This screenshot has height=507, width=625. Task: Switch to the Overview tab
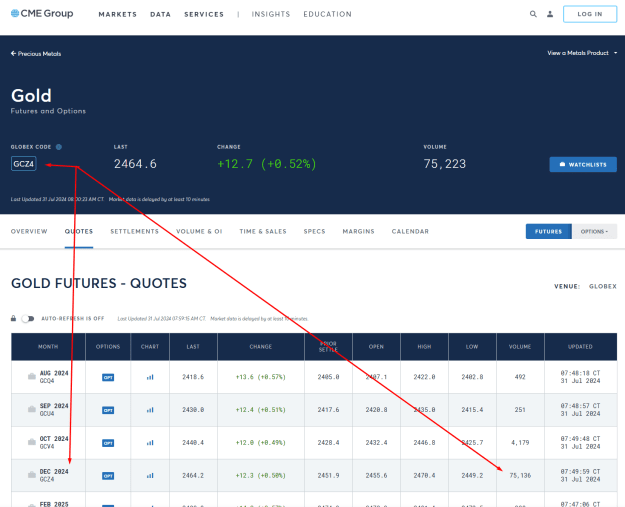pyautogui.click(x=29, y=232)
